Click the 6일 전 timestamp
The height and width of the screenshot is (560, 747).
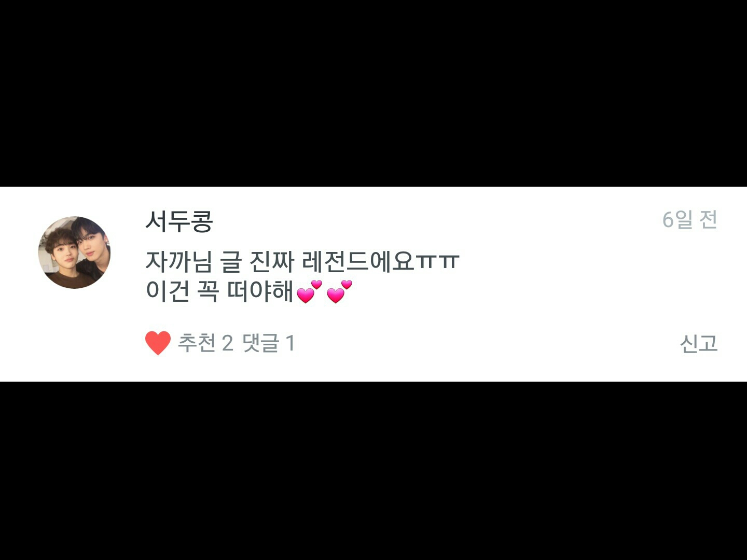(690, 220)
